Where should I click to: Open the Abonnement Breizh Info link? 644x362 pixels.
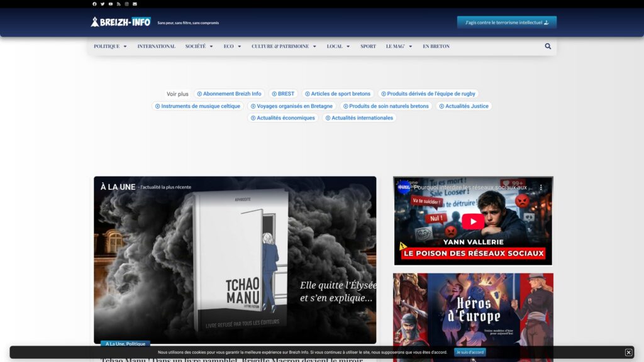point(230,93)
